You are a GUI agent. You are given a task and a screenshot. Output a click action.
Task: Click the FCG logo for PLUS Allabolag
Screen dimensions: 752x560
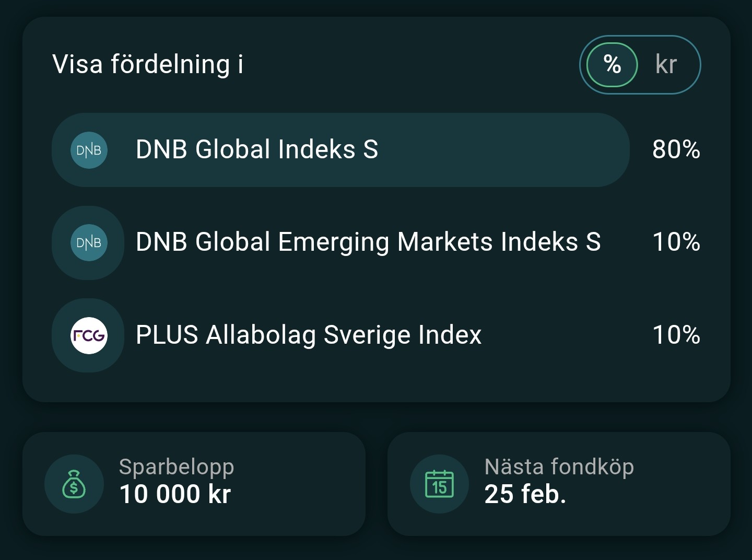[x=89, y=335]
